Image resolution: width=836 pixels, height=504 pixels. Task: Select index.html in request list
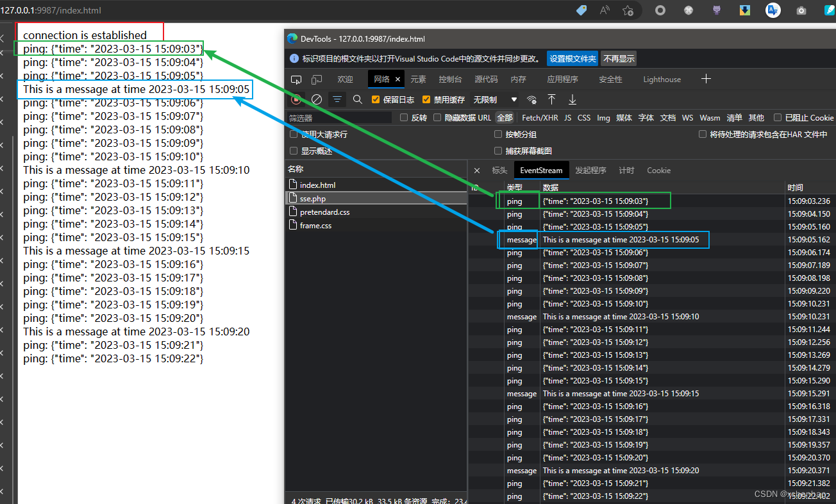(x=376, y=185)
